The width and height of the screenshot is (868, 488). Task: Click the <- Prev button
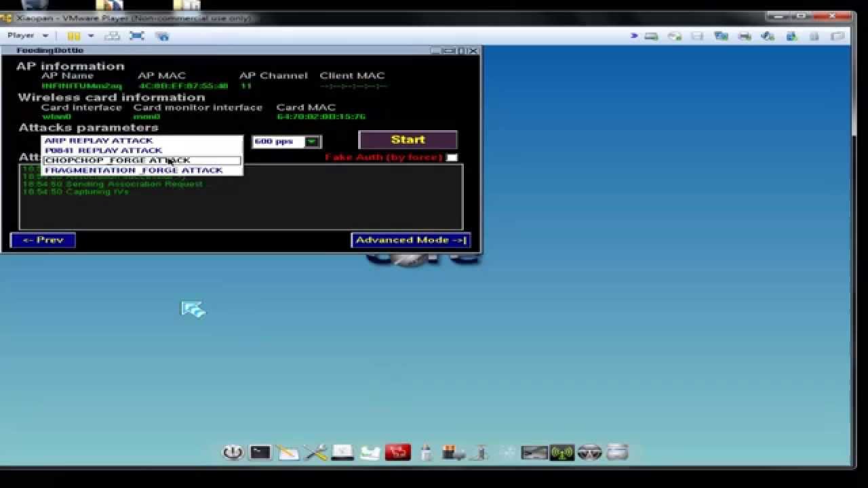pyautogui.click(x=43, y=240)
